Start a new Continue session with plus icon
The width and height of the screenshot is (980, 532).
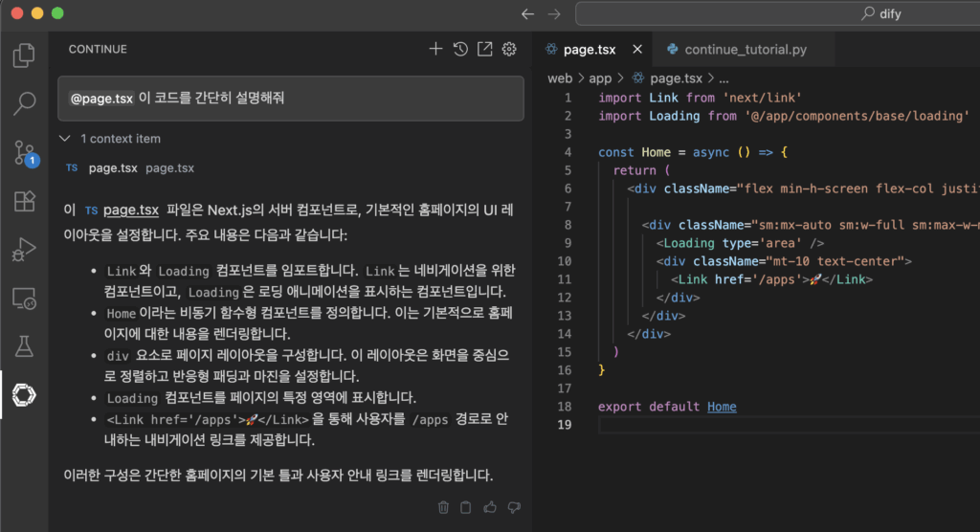tap(435, 49)
